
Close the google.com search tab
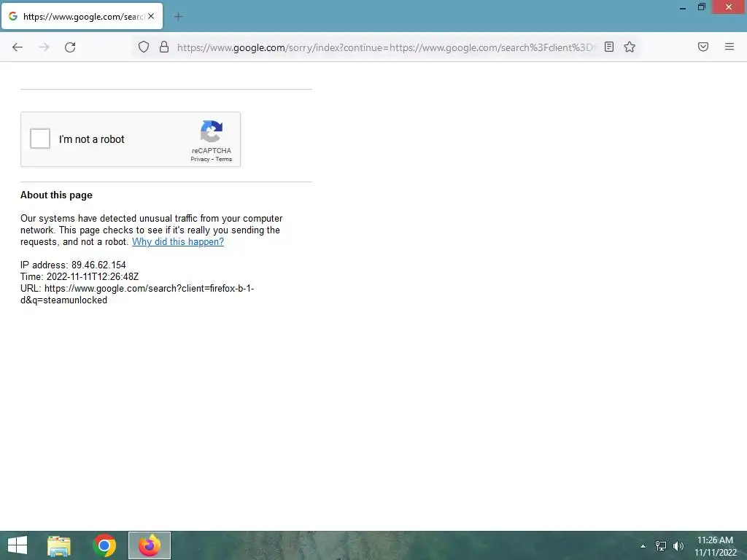(x=151, y=16)
